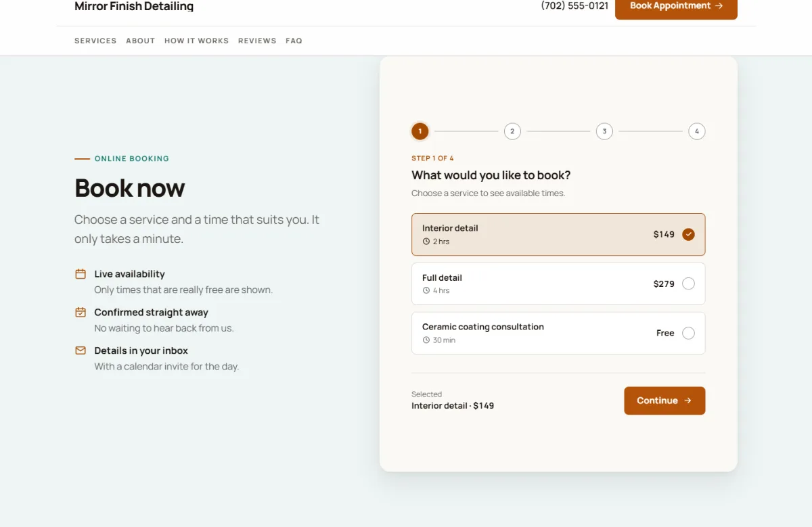
Task: Click the "What would you like to book?" heading
Action: click(491, 175)
